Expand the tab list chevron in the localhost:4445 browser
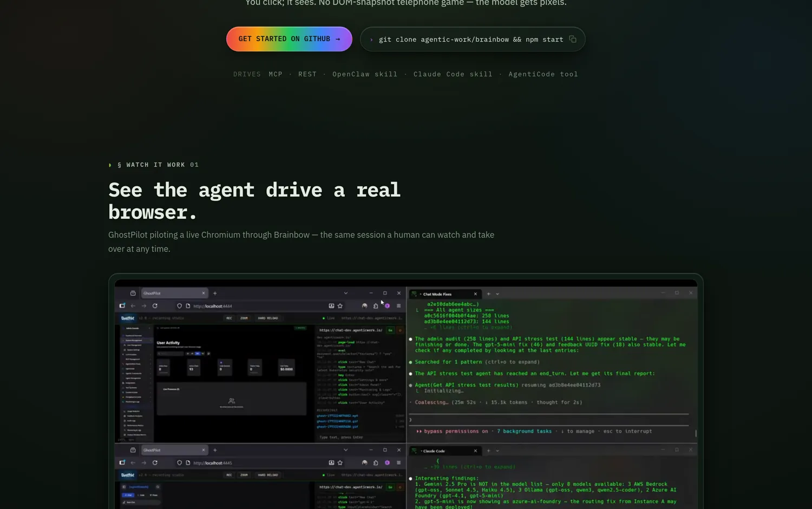 346,450
